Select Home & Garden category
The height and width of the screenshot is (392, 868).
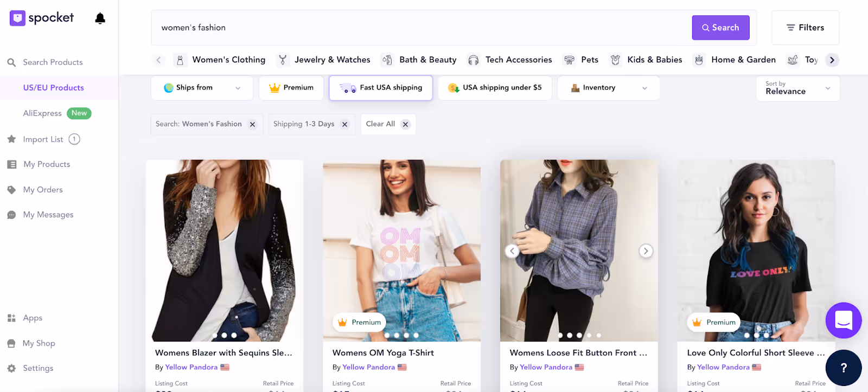pyautogui.click(x=735, y=60)
